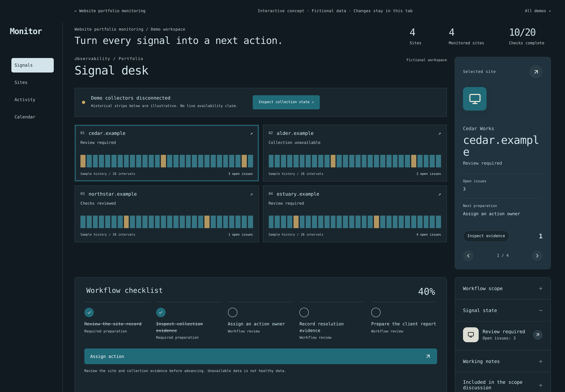Image resolution: width=565 pixels, height=392 pixels.
Task: Click Inspect collection state button
Action: point(286,102)
